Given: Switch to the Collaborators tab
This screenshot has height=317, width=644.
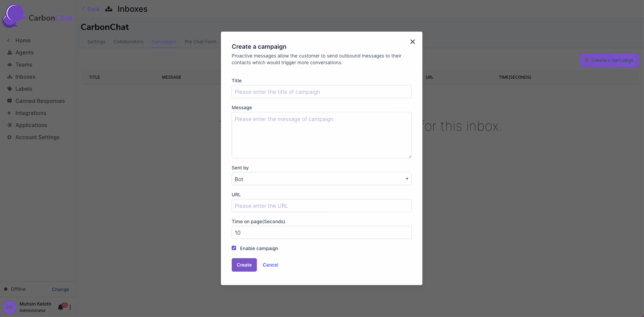Looking at the screenshot, I should [x=128, y=42].
